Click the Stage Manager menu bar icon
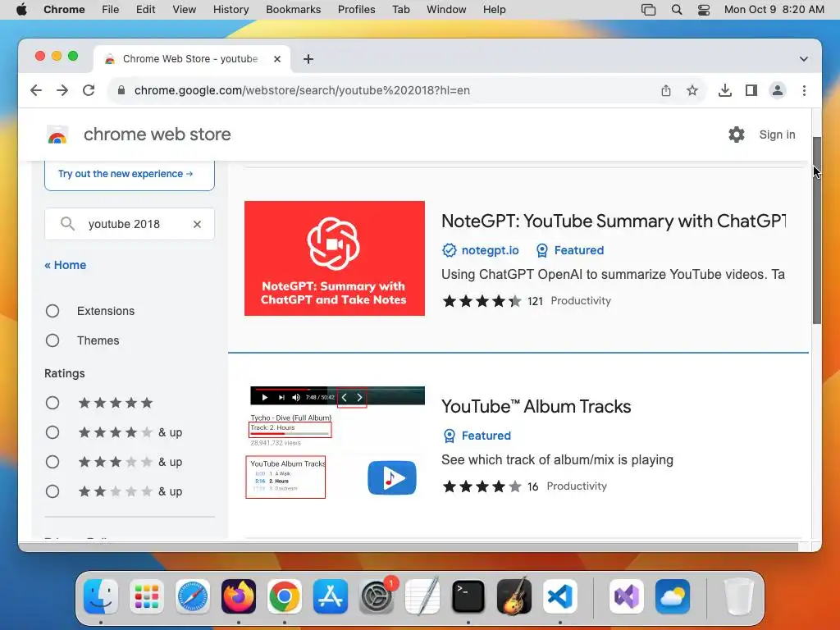 coord(648,9)
